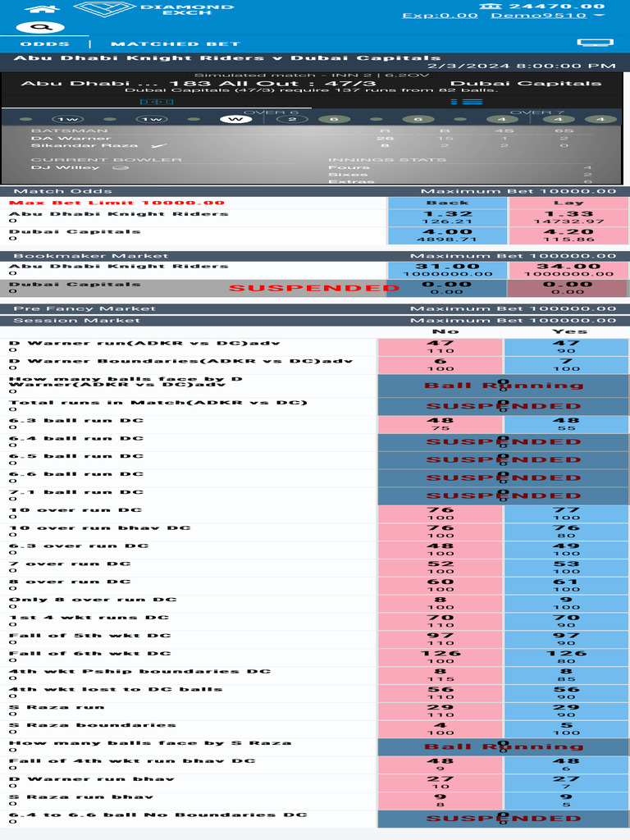Lay Dubai Capitals at 4.20
This screenshot has height=840, width=630.
click(568, 235)
